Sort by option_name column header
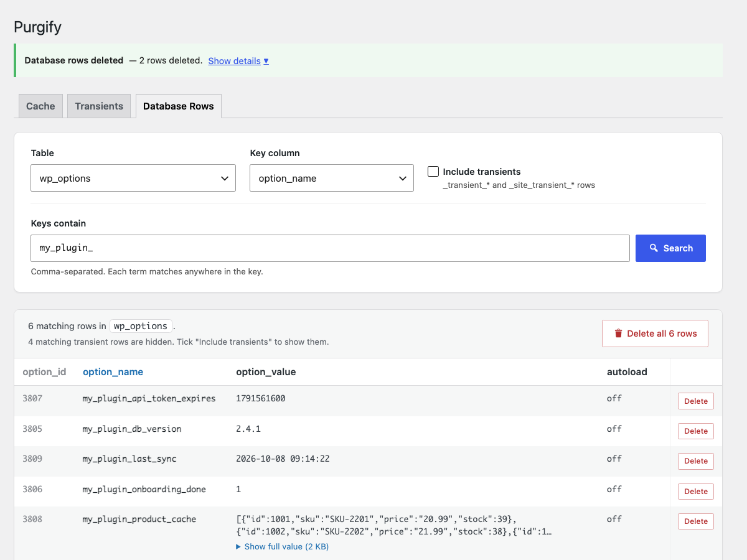This screenshot has height=560, width=747. pos(113,371)
